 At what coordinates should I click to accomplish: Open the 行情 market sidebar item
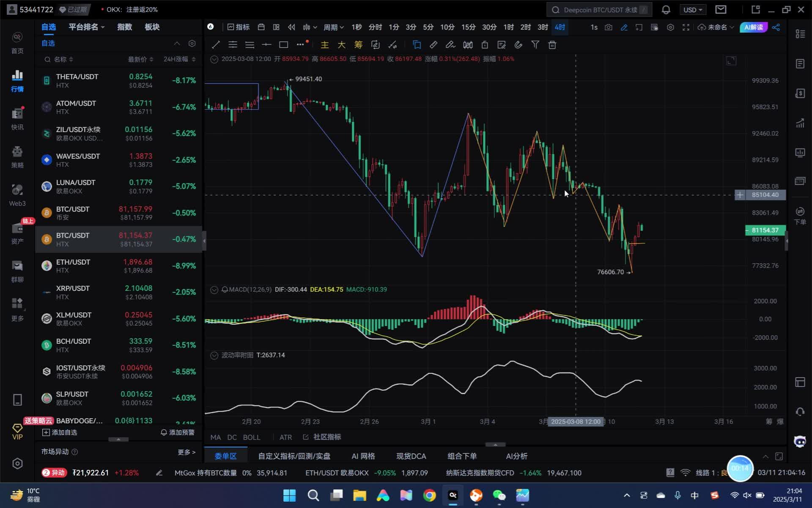(17, 81)
